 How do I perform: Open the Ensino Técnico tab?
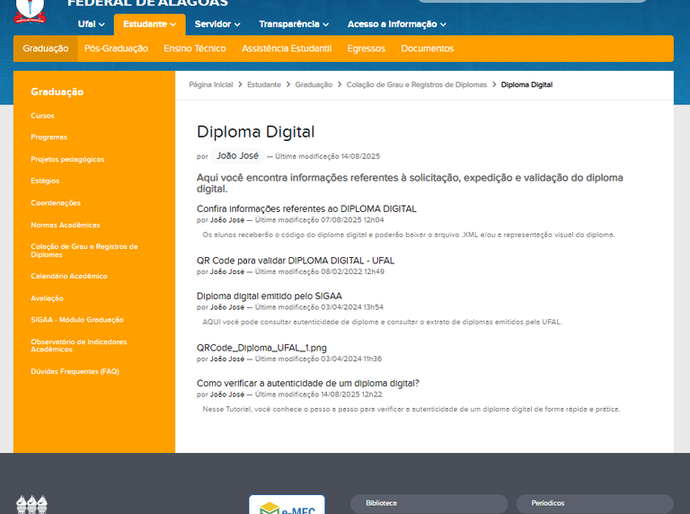point(195,48)
